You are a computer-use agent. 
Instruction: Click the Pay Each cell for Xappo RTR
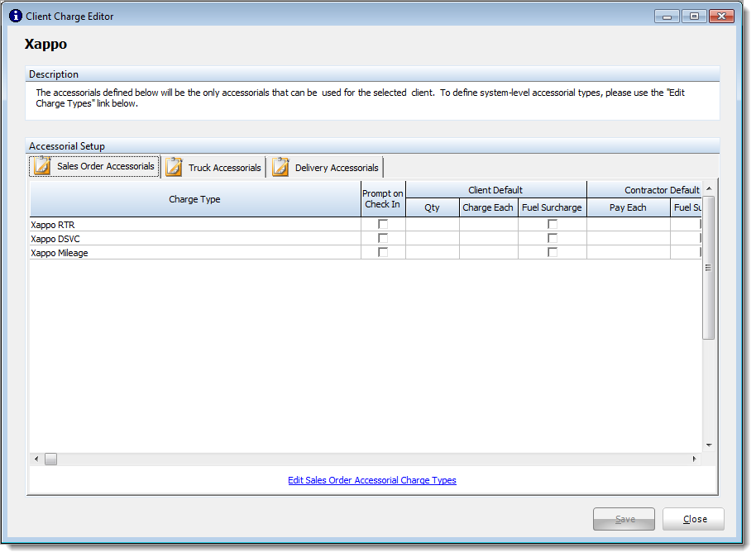click(x=629, y=225)
